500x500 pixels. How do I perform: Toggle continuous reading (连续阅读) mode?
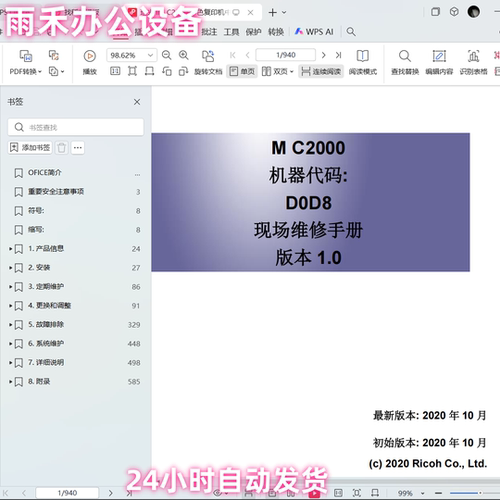321,71
